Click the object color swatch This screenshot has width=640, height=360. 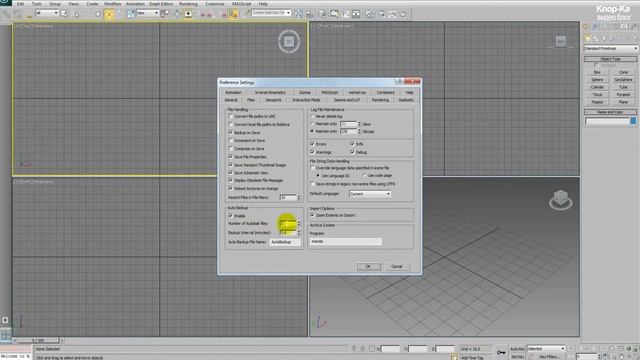633,121
